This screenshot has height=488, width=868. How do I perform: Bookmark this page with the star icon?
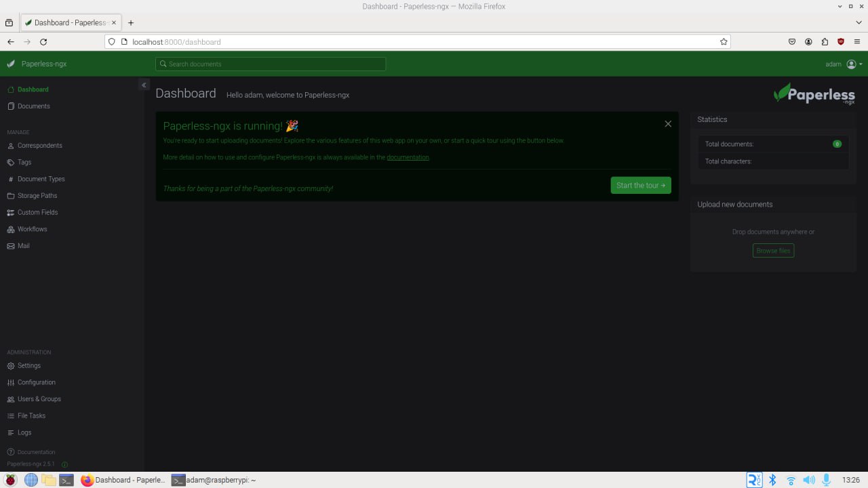(x=724, y=41)
